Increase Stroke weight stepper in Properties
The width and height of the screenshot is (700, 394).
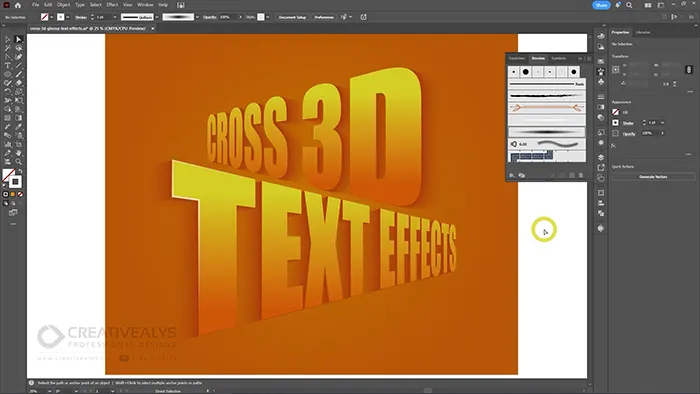click(644, 121)
